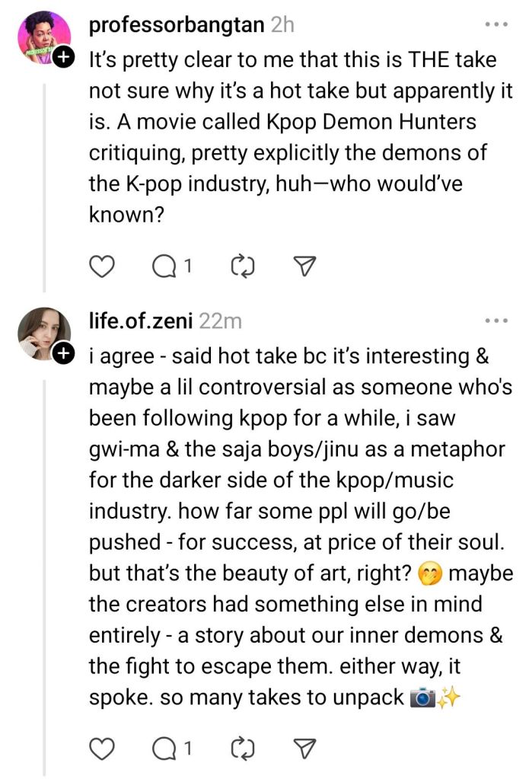The width and height of the screenshot is (532, 779).
Task: Open professorbangtan's profile via username
Action: (177, 25)
